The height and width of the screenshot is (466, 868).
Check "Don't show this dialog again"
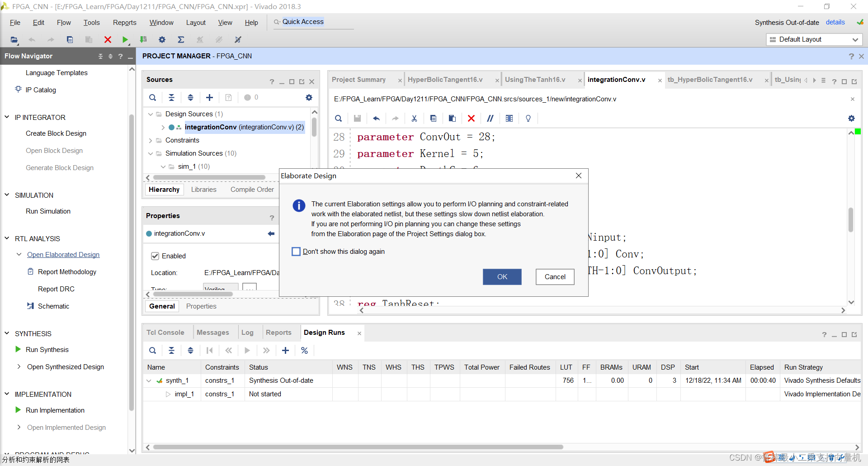click(x=296, y=252)
